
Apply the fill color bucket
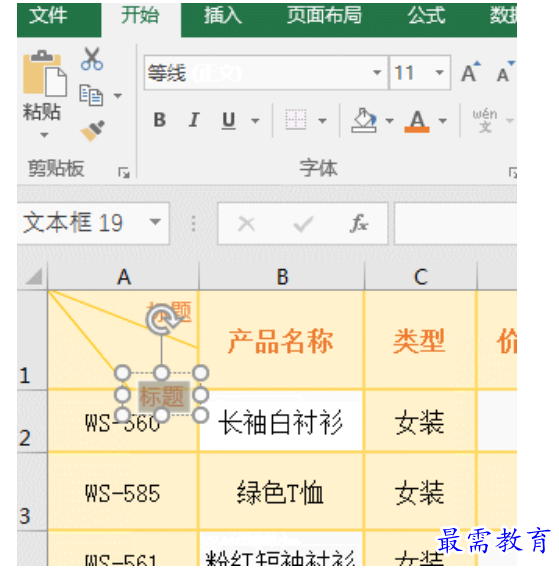tap(363, 120)
